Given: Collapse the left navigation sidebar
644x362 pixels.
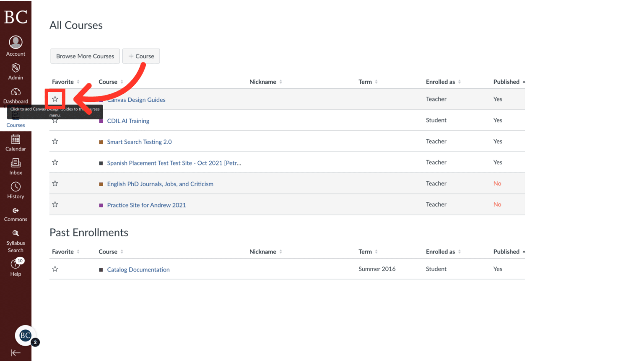Looking at the screenshot, I should pyautogui.click(x=16, y=353).
